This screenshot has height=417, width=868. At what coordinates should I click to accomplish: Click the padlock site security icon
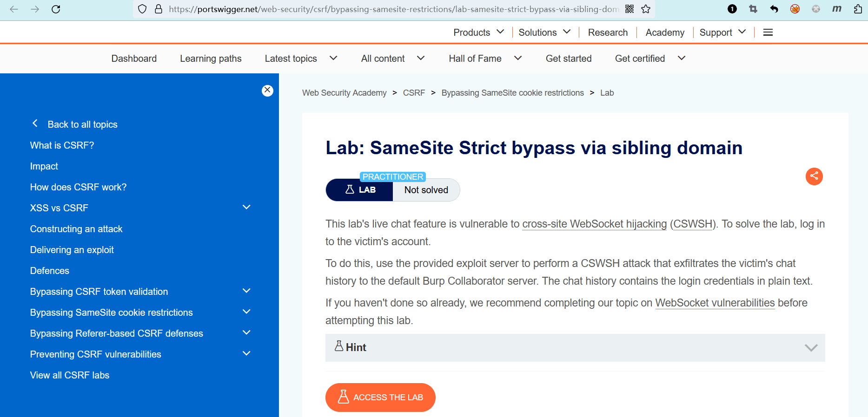coord(159,9)
